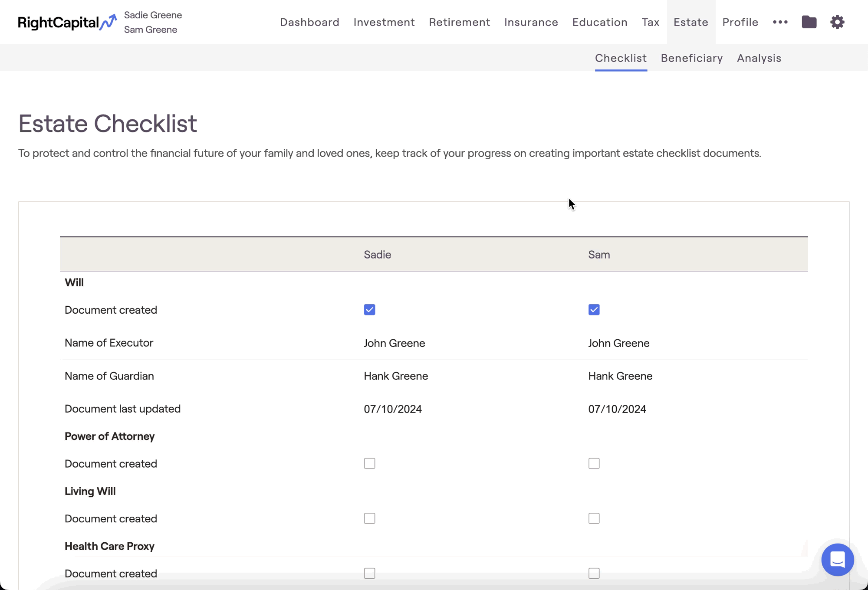Click the Sadie column header
868x590 pixels.
pyautogui.click(x=377, y=255)
